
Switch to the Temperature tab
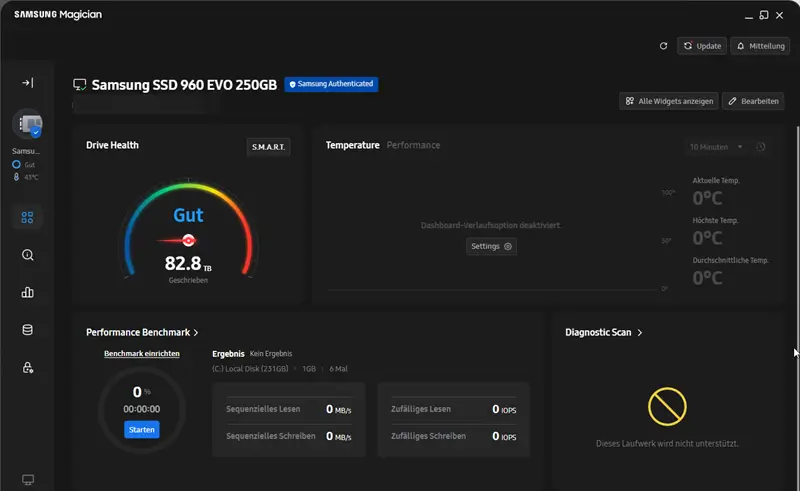[x=353, y=145]
